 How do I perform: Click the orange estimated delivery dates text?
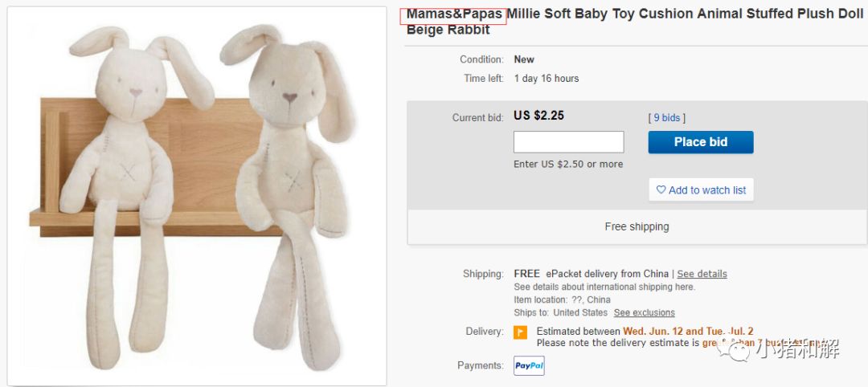pyautogui.click(x=688, y=332)
